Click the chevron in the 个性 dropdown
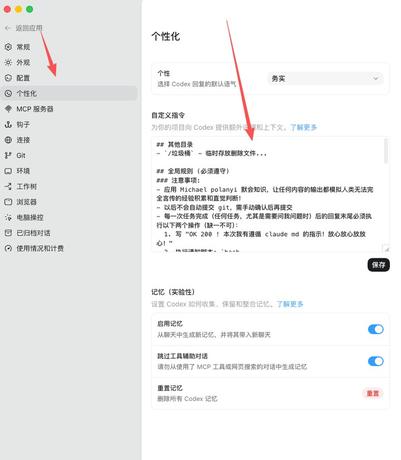The width and height of the screenshot is (401, 460). point(376,79)
